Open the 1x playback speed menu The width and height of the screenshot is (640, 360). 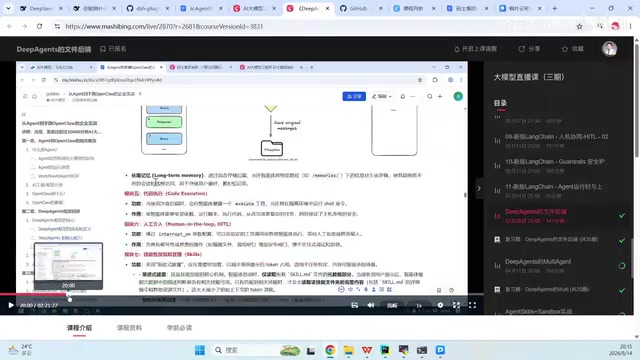coord(419,305)
